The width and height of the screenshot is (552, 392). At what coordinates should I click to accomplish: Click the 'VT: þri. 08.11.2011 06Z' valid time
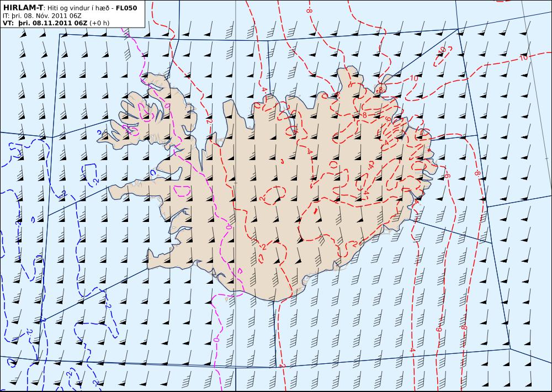pos(45,23)
